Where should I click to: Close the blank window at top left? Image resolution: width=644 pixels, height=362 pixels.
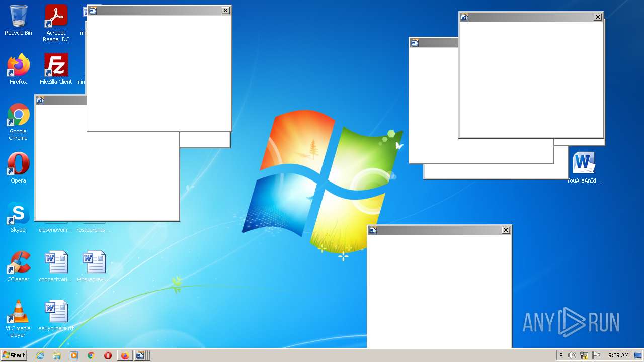pos(226,10)
